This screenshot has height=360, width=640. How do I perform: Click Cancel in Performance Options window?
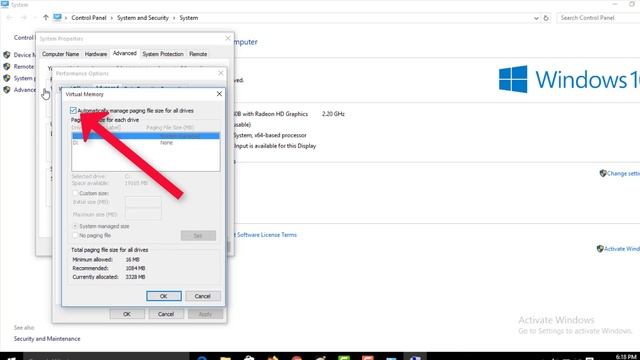(x=166, y=314)
